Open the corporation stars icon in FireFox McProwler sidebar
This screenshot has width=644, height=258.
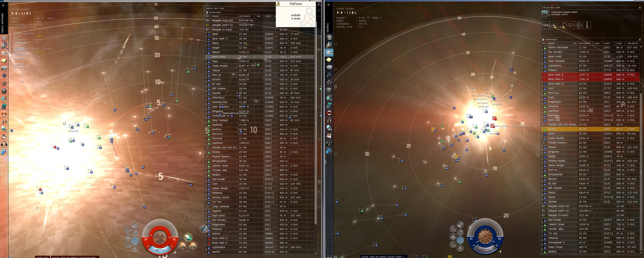coord(4,83)
